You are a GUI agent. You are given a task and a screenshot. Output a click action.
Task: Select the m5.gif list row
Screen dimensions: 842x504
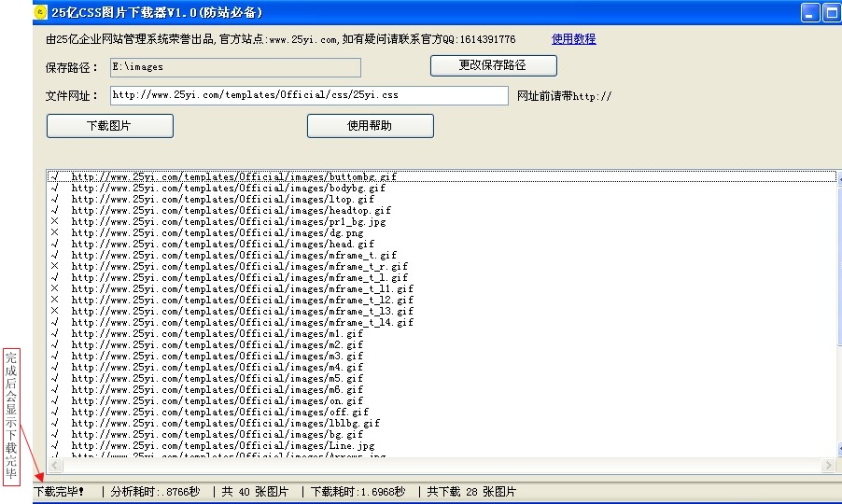coord(442,379)
